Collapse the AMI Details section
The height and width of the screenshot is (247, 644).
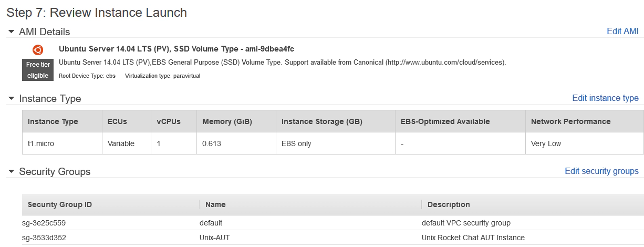[12, 32]
